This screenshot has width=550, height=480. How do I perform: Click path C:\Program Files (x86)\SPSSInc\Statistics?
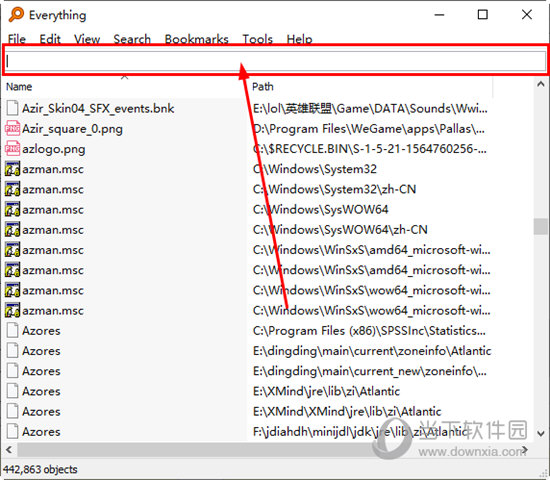tap(369, 331)
